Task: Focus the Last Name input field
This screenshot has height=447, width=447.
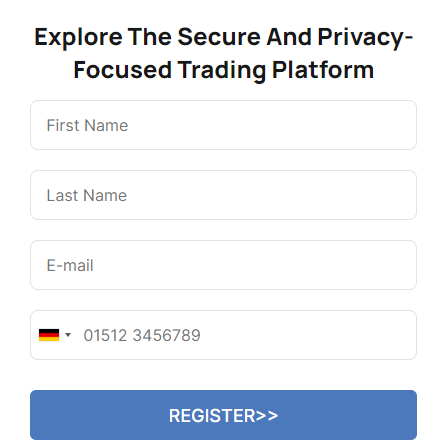Action: (x=223, y=195)
